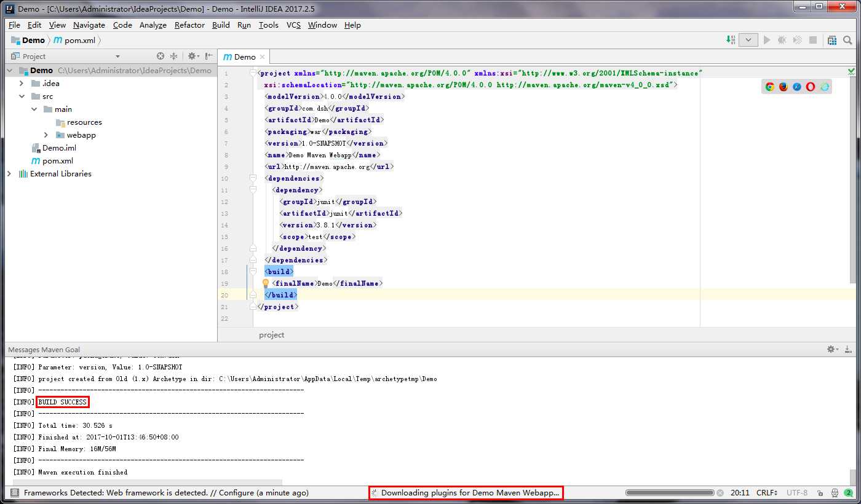Click the Search Everywhere magnifier icon
The image size is (861, 504).
point(847,40)
